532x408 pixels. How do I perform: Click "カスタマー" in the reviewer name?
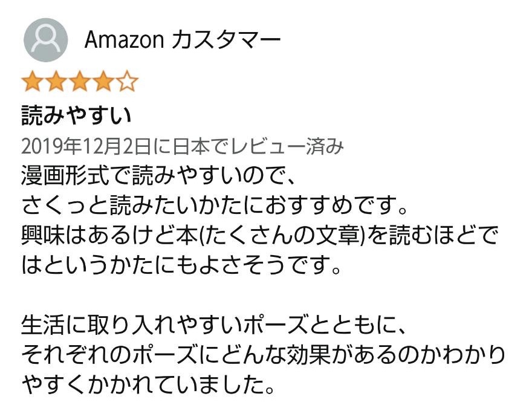tap(227, 40)
